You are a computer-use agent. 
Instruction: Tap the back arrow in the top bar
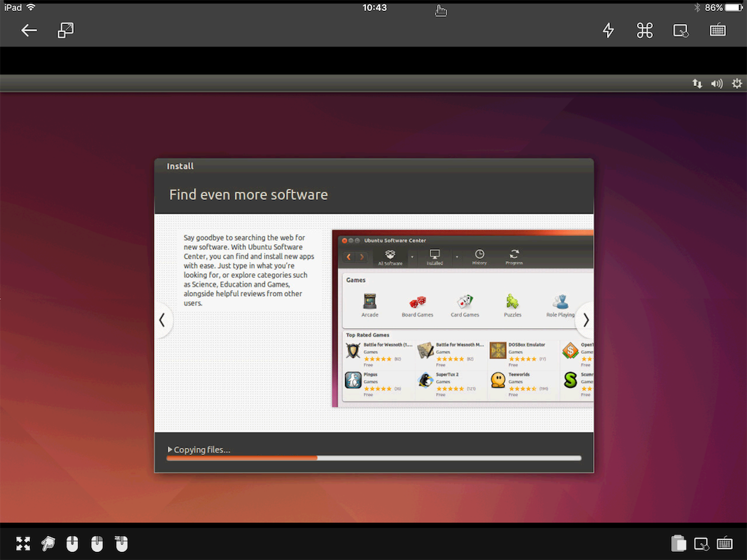(29, 31)
